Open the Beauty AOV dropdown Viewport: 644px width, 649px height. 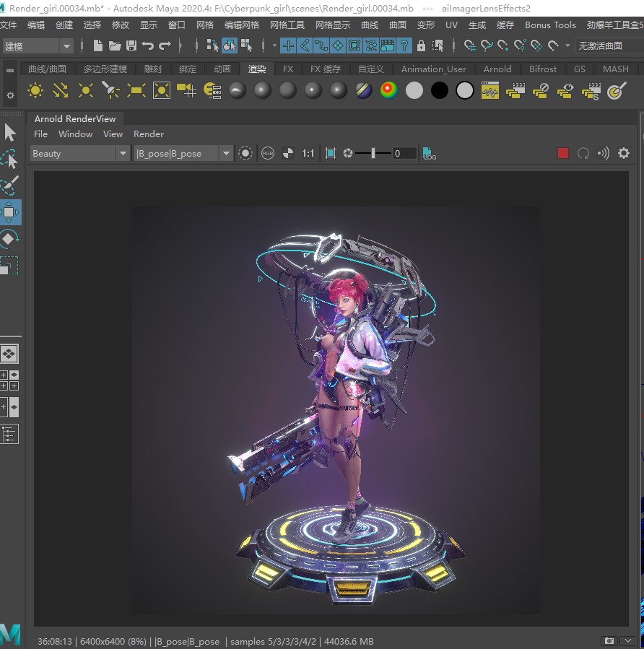(80, 154)
